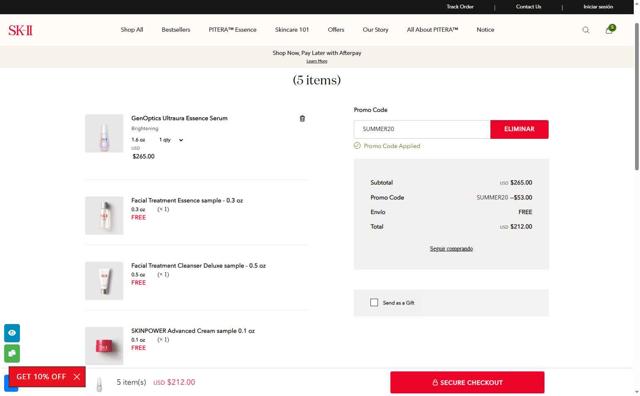Click the (5 items) heading
The height and width of the screenshot is (396, 640).
point(317,80)
